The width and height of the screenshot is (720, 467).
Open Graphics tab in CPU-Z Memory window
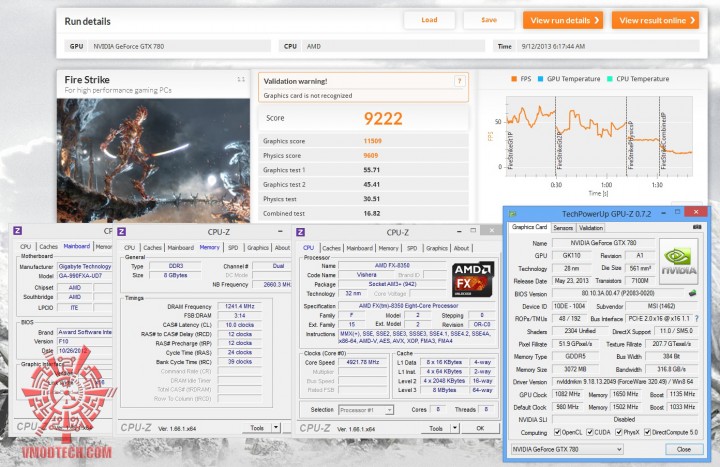[258, 248]
